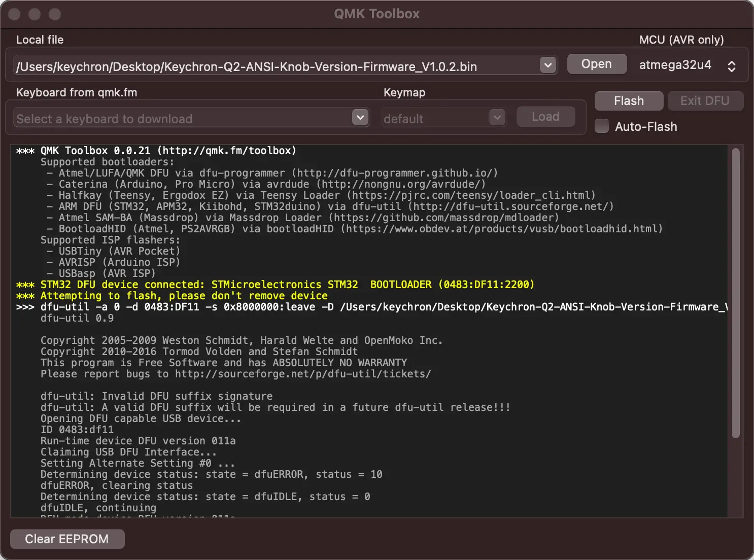The width and height of the screenshot is (754, 560).
Task: Click the 'Keyboard from qmk.fm' label
Action: coord(77,92)
